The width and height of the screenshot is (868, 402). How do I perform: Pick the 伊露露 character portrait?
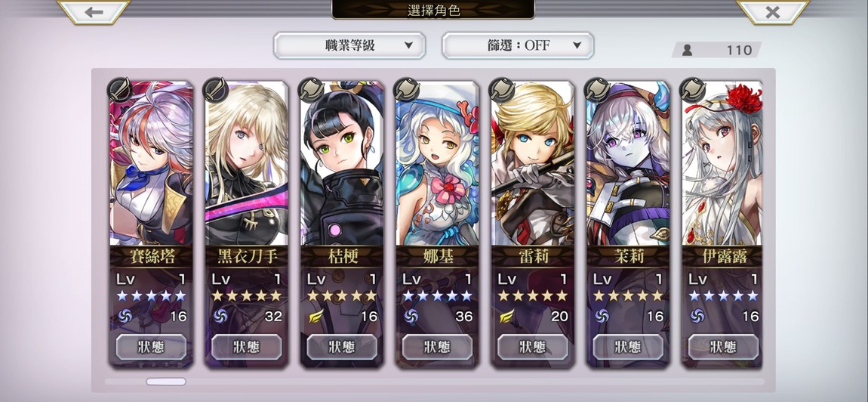tap(723, 163)
